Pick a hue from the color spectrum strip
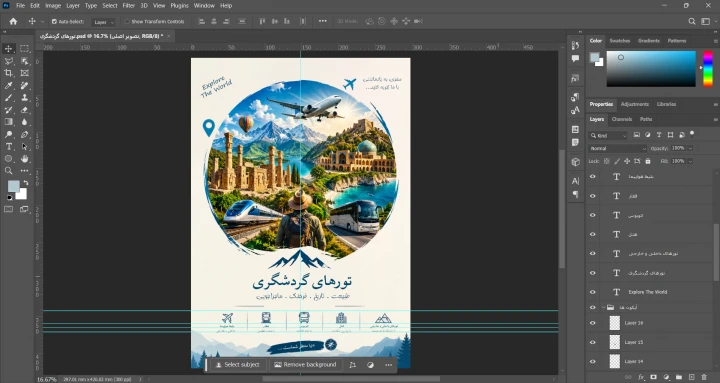Image resolution: width=720 pixels, height=383 pixels. click(x=708, y=68)
